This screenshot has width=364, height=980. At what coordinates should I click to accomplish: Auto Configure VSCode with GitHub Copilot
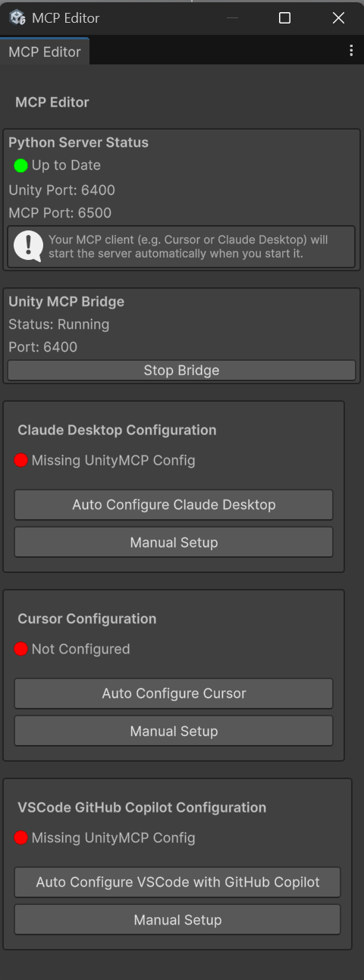point(177,881)
